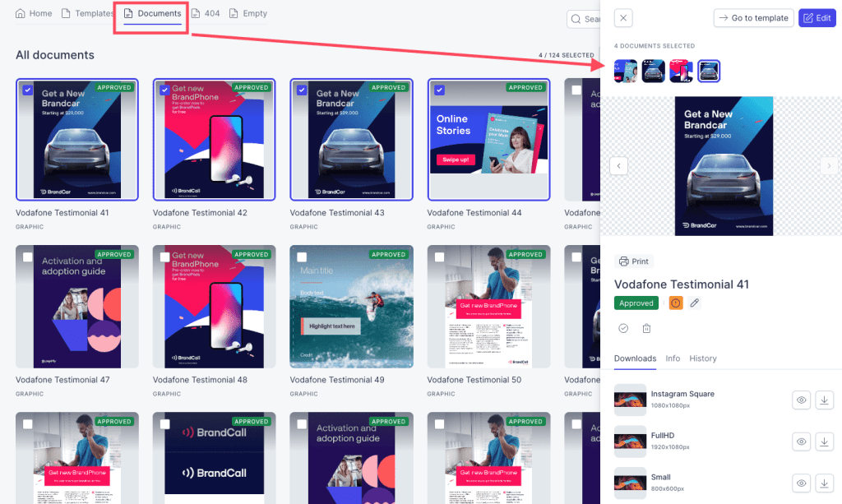This screenshot has height=504, width=842.
Task: Download the Instagram Square format
Action: [824, 400]
